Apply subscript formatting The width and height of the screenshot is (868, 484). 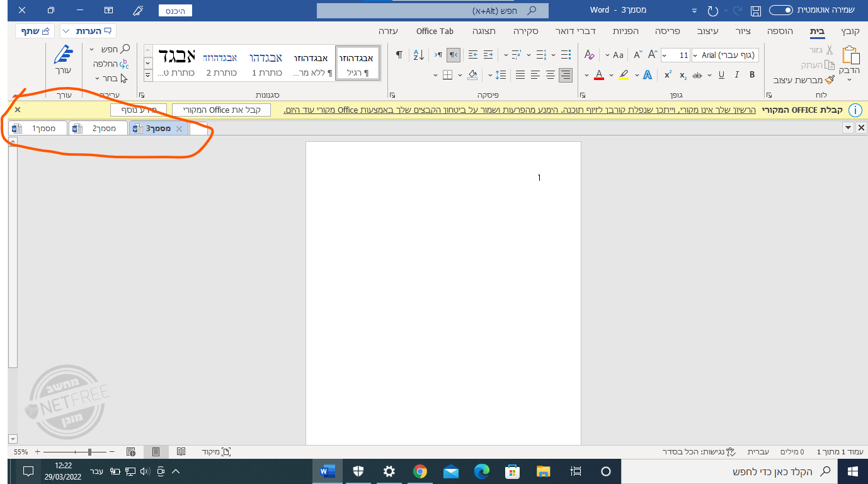[683, 75]
